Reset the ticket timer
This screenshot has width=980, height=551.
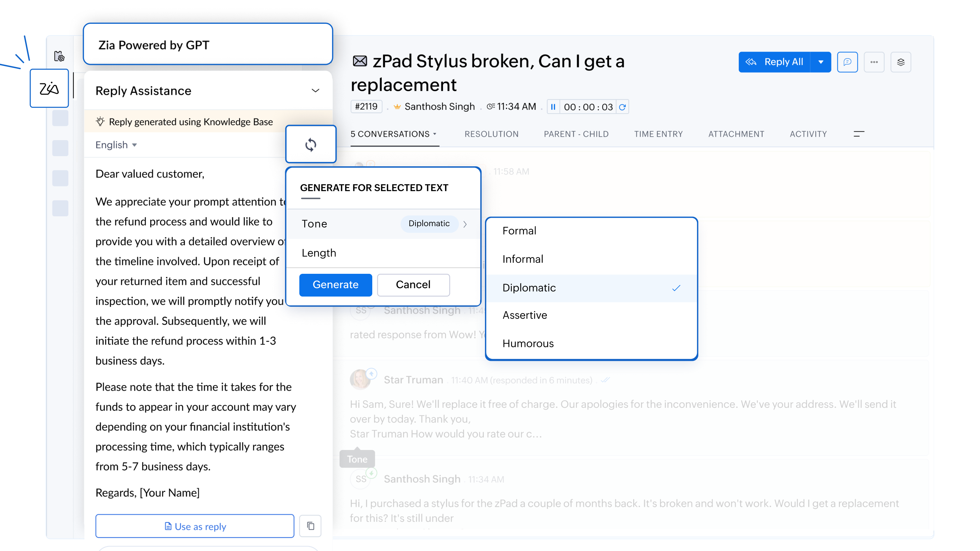(x=622, y=107)
